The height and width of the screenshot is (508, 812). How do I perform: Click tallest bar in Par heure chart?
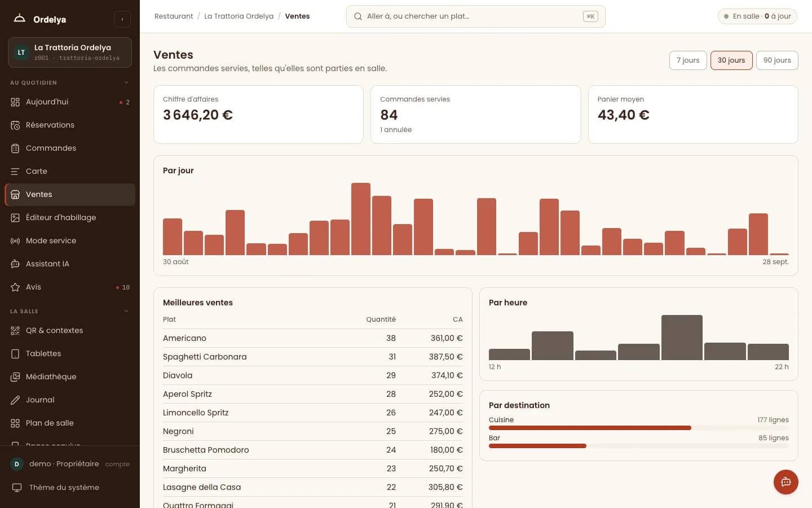(682, 338)
